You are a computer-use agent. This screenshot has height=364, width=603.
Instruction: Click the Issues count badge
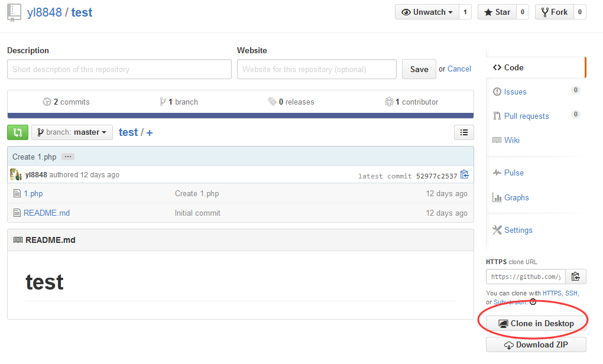576,90
